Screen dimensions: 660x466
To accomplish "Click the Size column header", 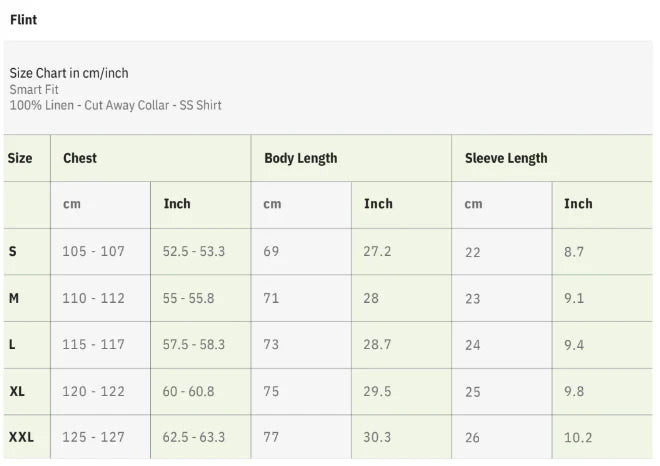I will coord(20,158).
